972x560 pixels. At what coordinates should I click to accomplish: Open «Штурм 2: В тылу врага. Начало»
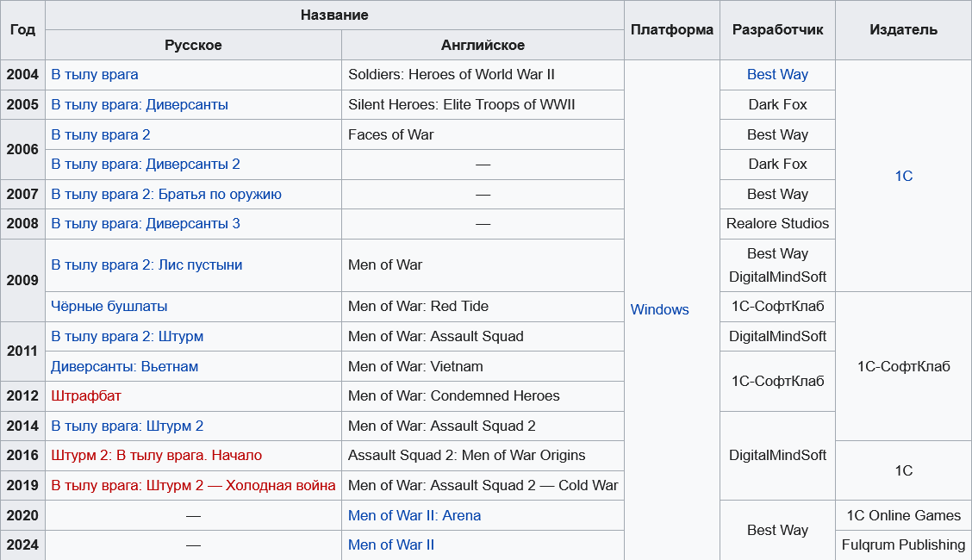pos(157,456)
